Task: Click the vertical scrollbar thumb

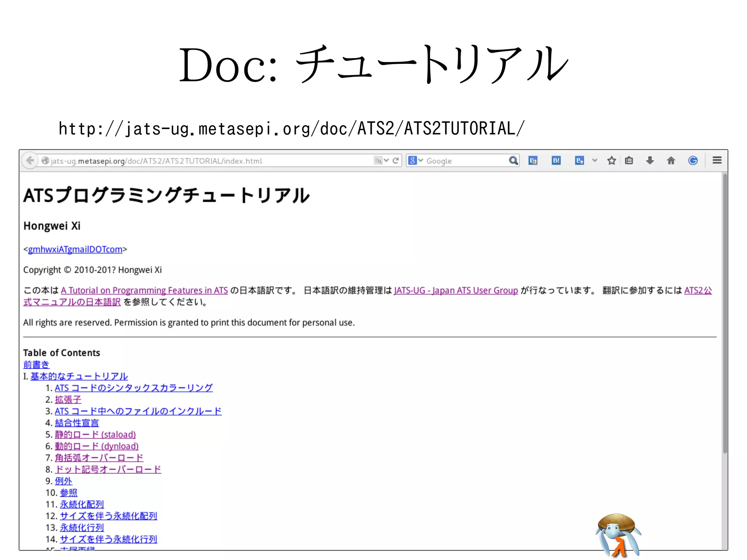Action: (x=725, y=314)
